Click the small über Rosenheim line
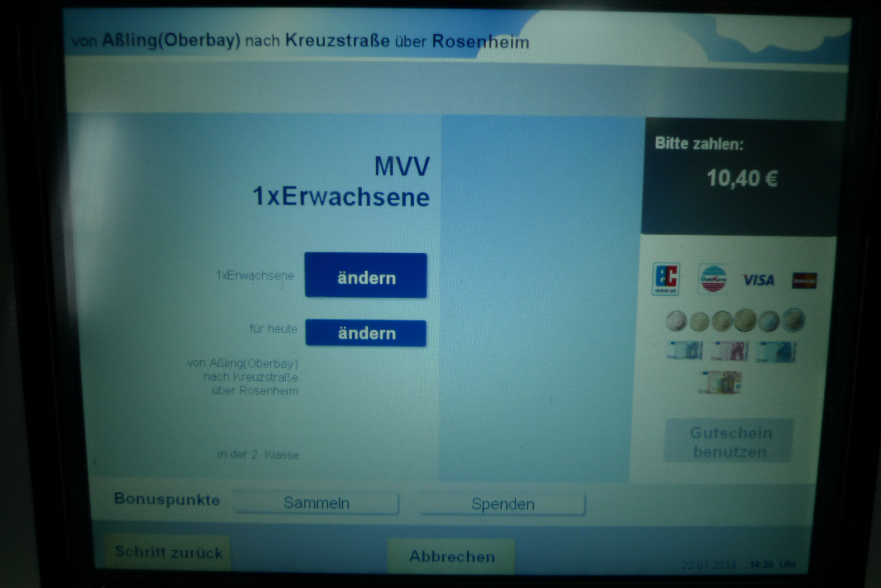This screenshot has height=588, width=881. tap(255, 391)
